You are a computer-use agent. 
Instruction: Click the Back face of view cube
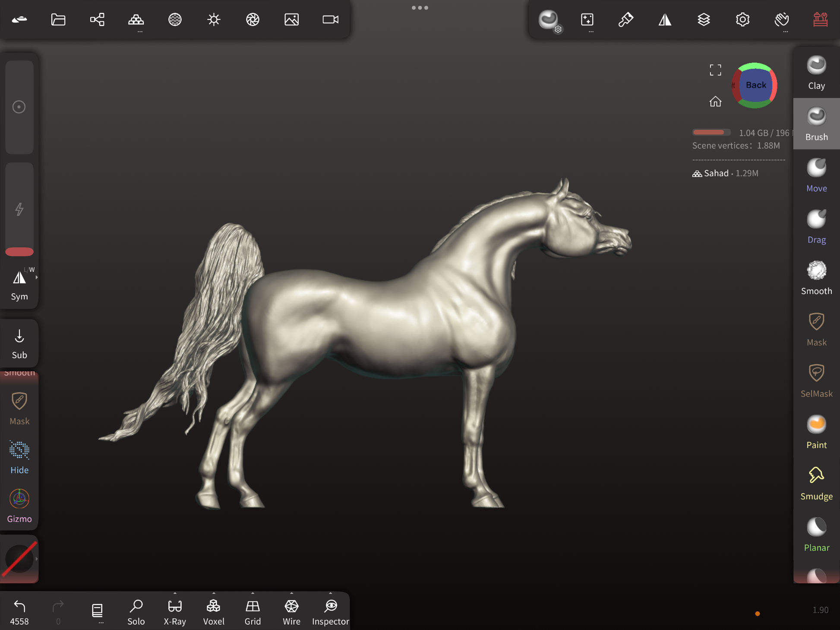755,85
